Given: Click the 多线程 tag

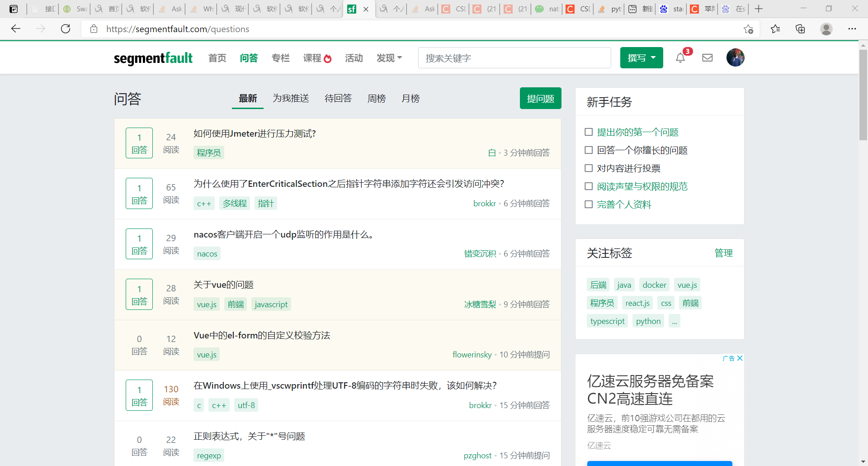Looking at the screenshot, I should pyautogui.click(x=235, y=204).
